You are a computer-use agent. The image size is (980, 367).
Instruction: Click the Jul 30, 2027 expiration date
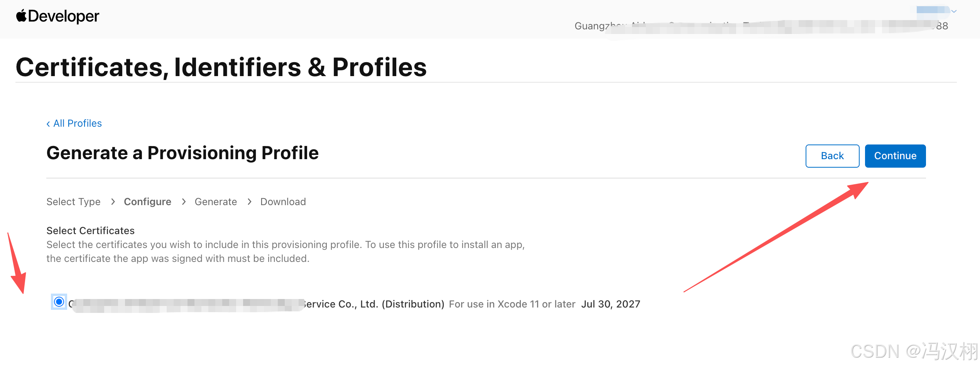610,304
